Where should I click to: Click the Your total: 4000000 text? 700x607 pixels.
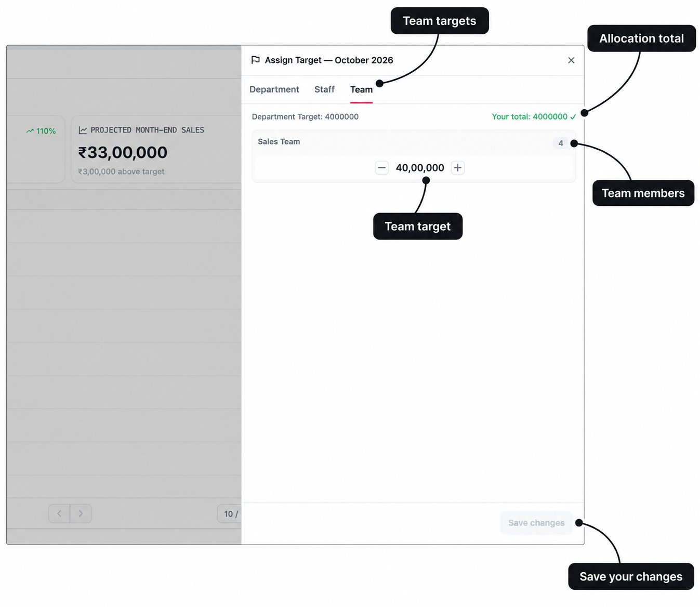pos(530,116)
